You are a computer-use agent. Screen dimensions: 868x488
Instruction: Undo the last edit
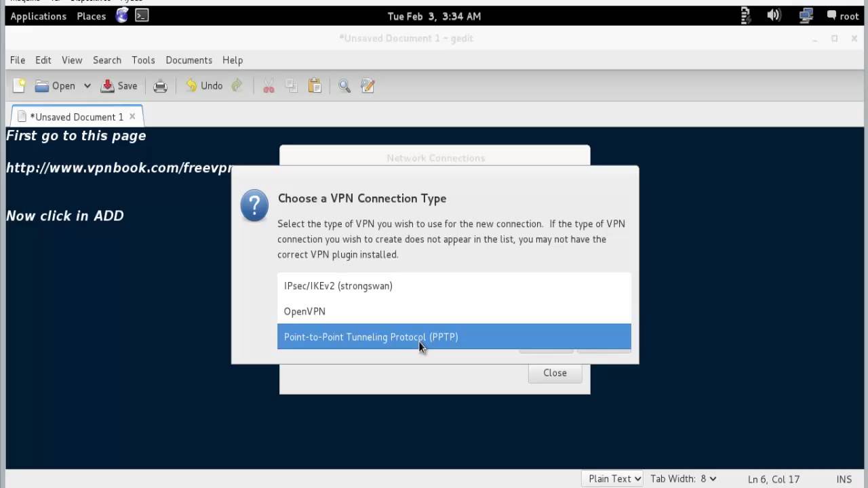click(x=204, y=86)
